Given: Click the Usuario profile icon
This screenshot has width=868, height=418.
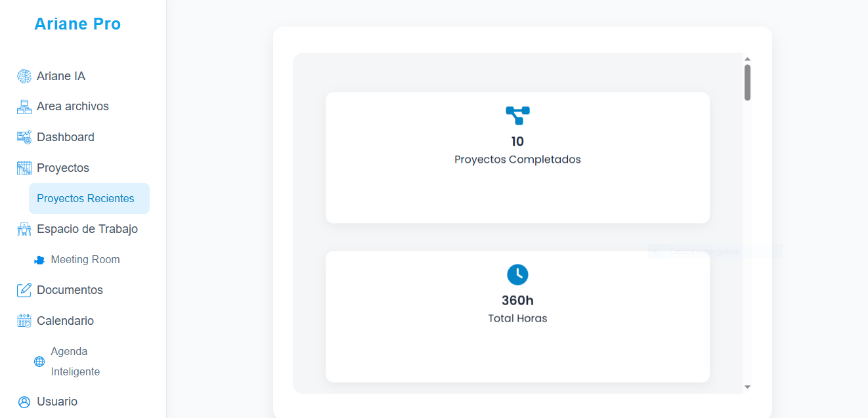Looking at the screenshot, I should click(x=24, y=402).
